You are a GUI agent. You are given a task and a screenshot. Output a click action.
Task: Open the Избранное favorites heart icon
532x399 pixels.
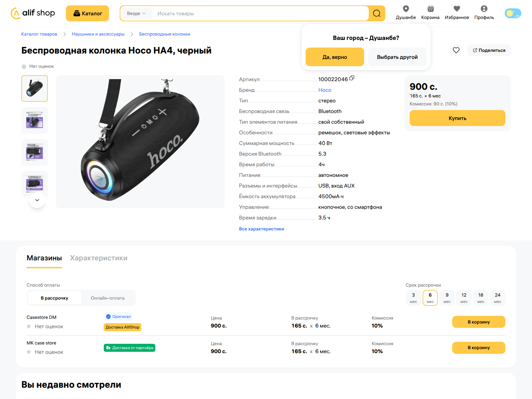(x=457, y=10)
